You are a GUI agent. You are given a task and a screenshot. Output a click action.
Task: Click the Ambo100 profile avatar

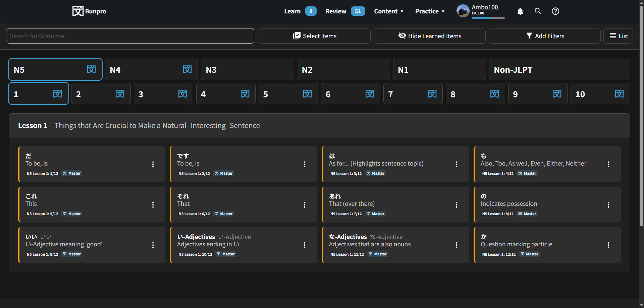pos(463,11)
